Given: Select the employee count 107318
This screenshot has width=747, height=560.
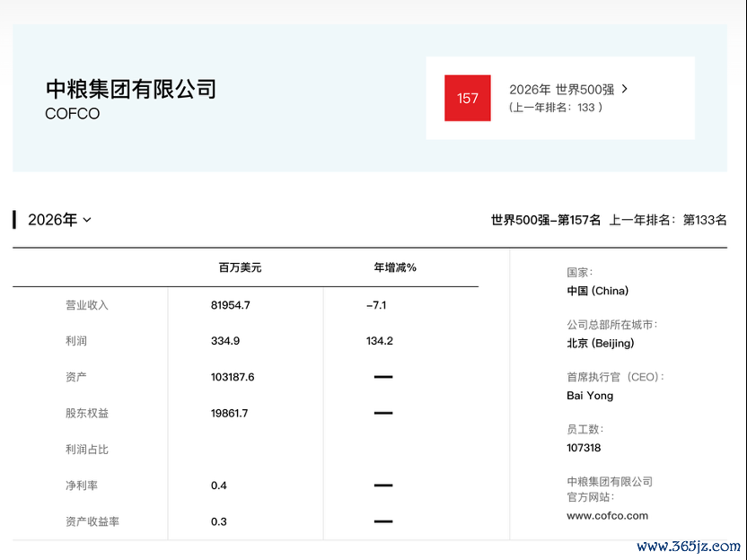Looking at the screenshot, I should (x=584, y=448).
